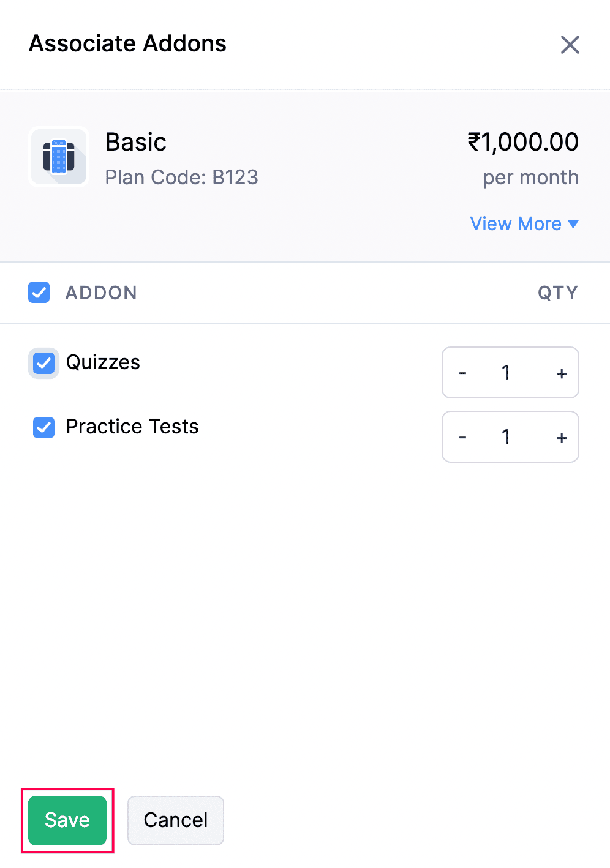Decrease Quizzes quantity with minus
Image resolution: width=610 pixels, height=868 pixels.
(x=463, y=373)
